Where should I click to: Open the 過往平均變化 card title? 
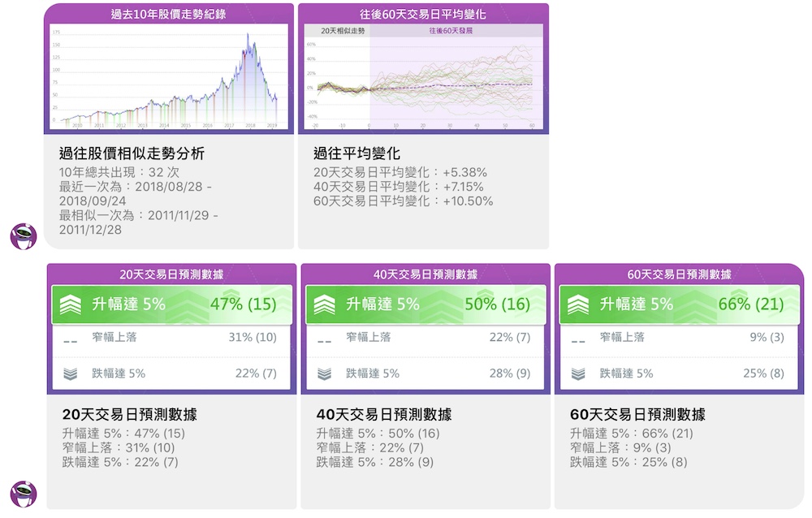pos(356,153)
